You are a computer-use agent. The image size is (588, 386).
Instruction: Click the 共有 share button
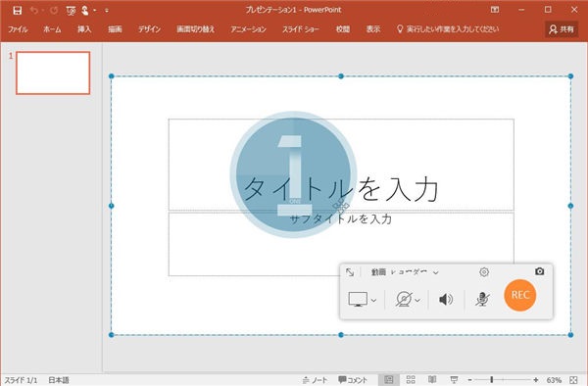pos(561,29)
